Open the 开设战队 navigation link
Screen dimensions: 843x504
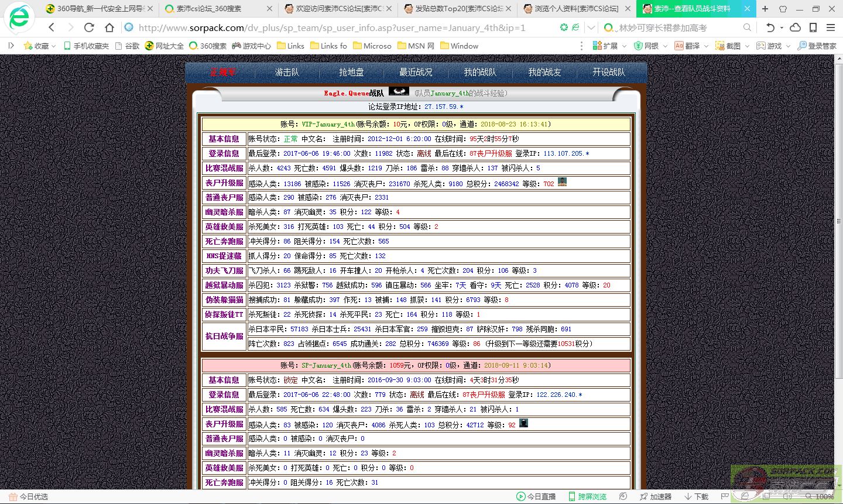(x=609, y=72)
